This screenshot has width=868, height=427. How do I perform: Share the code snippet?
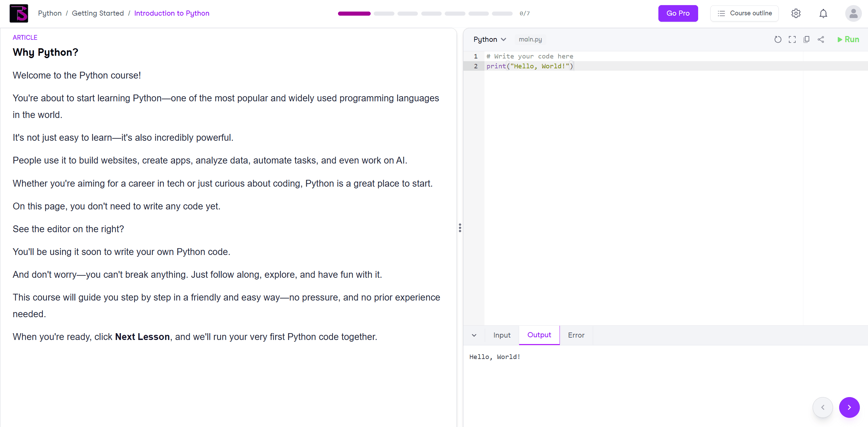[821, 39]
